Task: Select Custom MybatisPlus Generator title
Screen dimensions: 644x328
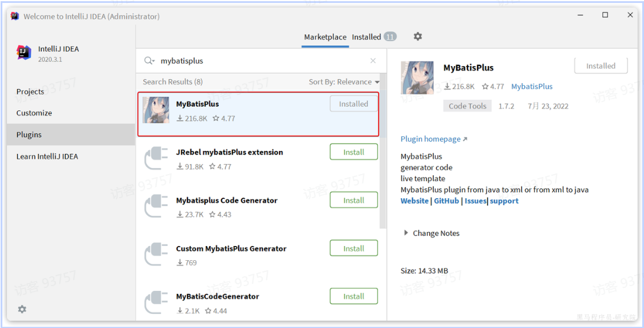Action: [x=231, y=248]
